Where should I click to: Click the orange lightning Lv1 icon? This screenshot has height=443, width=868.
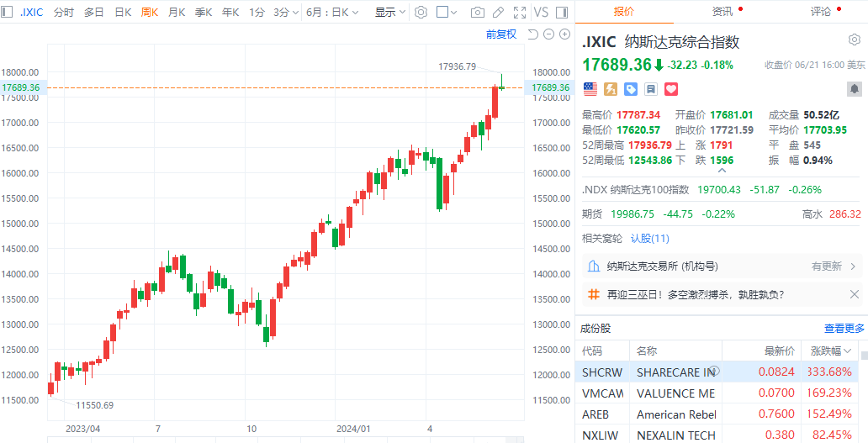point(611,89)
